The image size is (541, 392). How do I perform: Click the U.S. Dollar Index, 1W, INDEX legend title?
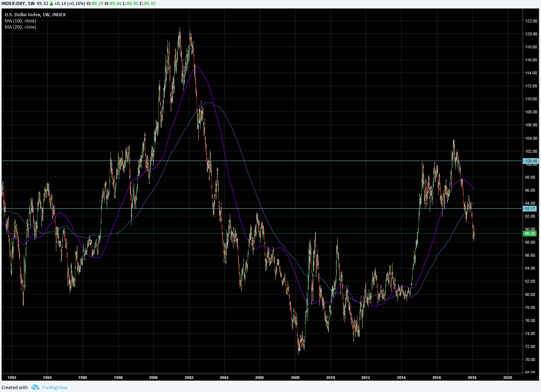[x=35, y=15]
